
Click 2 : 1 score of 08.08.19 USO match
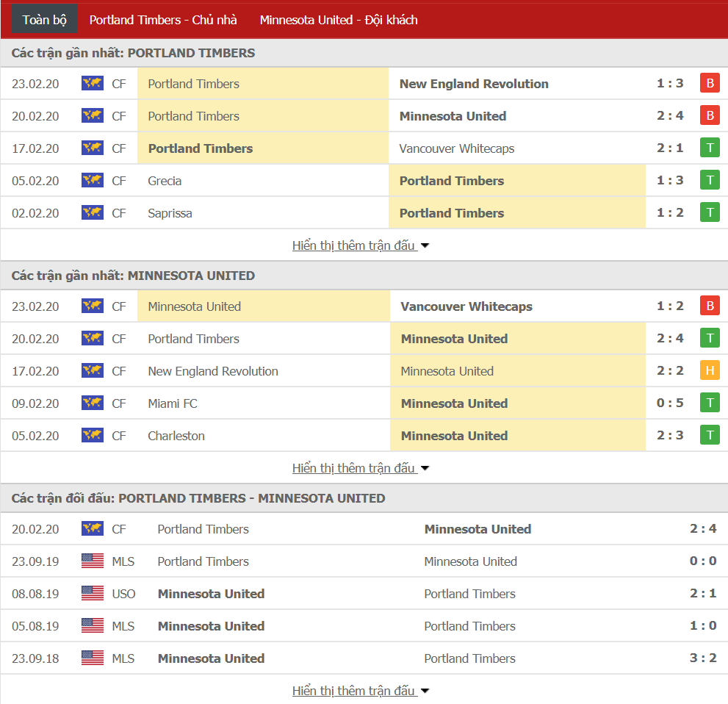[703, 593]
